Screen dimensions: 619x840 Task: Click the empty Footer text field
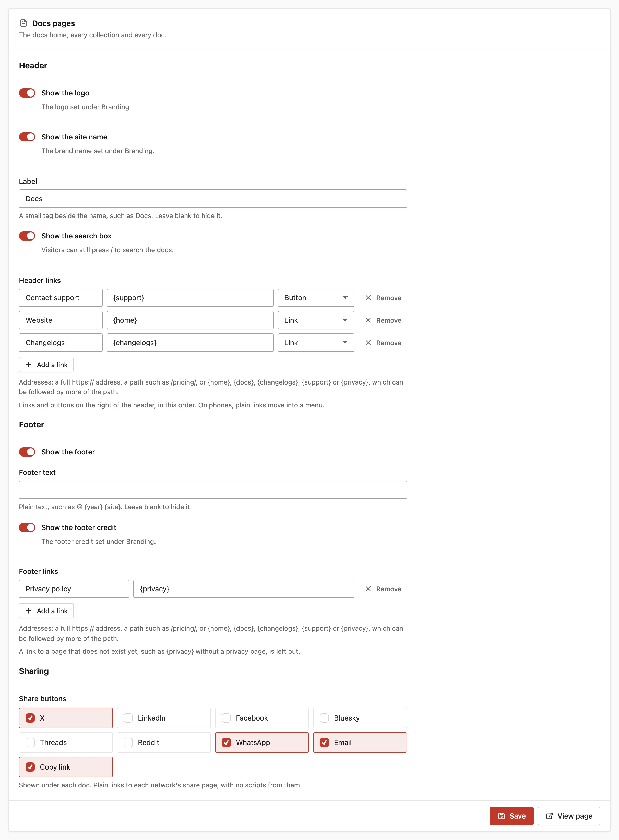point(213,490)
